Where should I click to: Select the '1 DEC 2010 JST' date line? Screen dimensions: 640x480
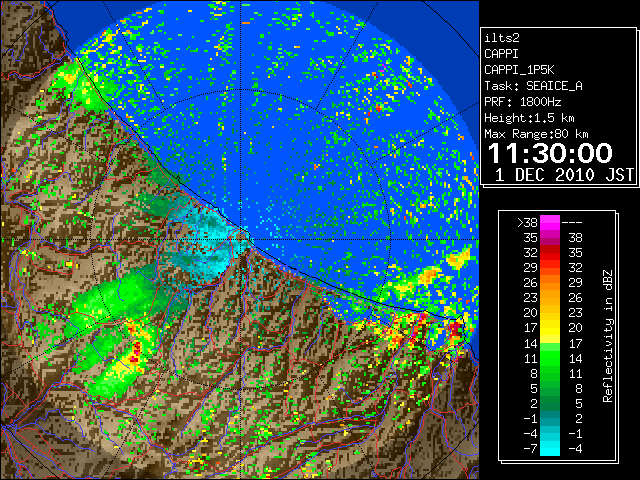[564, 175]
